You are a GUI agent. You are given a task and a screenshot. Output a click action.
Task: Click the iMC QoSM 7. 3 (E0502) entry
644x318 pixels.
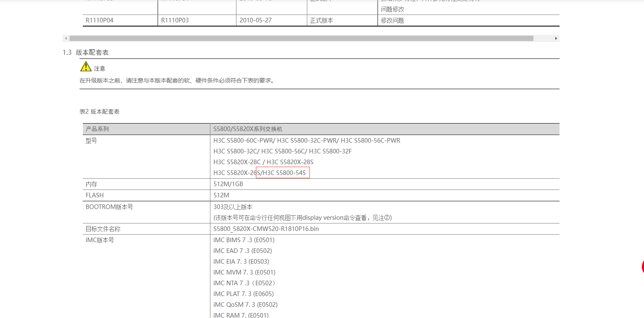(x=246, y=305)
